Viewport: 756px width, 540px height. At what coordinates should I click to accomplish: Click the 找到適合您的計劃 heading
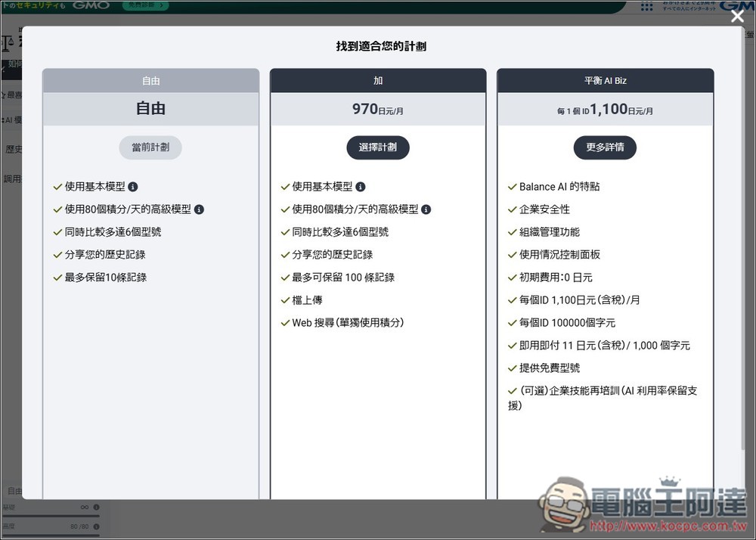coord(381,46)
